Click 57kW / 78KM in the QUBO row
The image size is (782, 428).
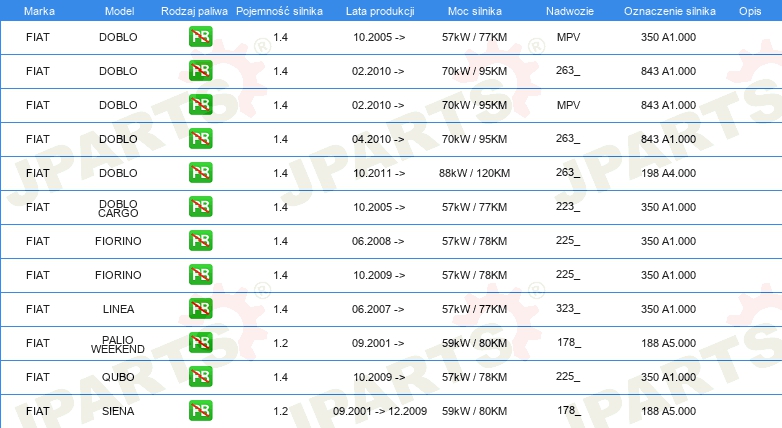click(474, 377)
